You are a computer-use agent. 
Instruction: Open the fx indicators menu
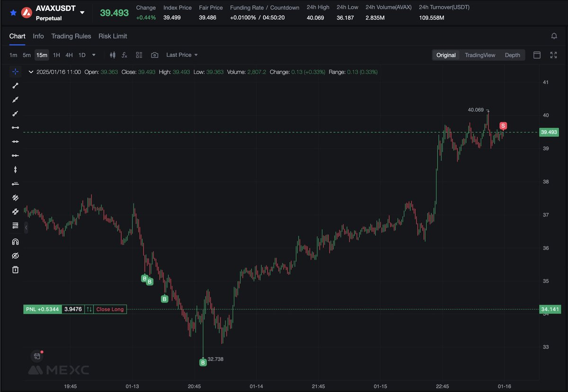124,55
